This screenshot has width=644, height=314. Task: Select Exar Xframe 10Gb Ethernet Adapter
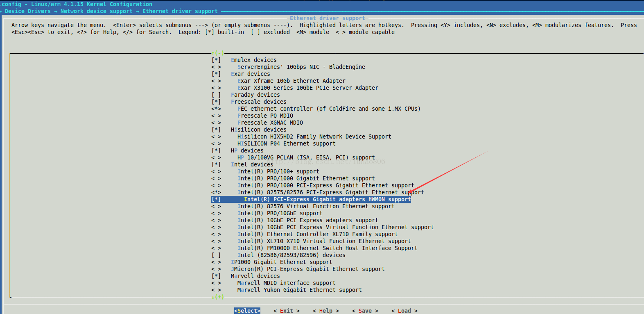point(291,81)
